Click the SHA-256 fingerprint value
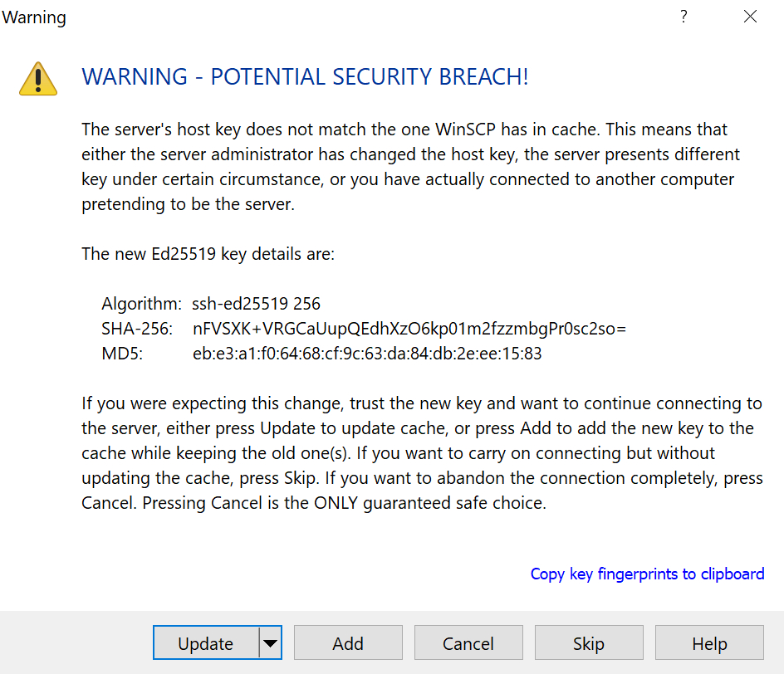This screenshot has height=674, width=784. [x=409, y=329]
